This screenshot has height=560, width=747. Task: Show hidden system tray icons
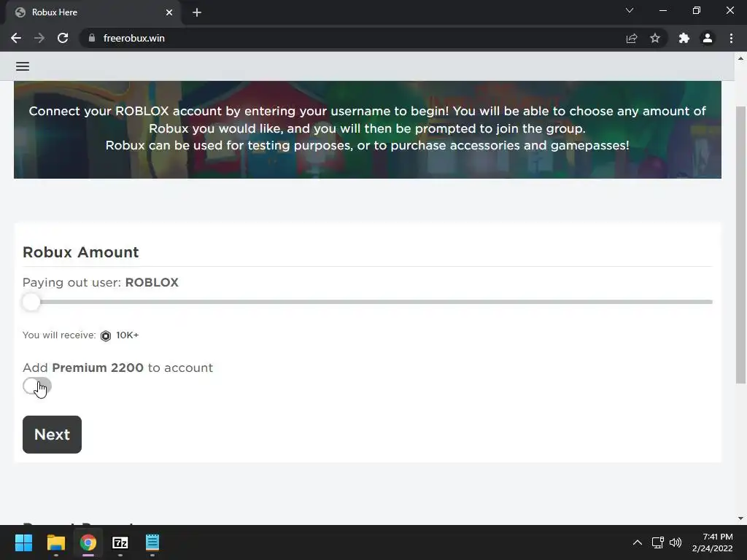(638, 542)
